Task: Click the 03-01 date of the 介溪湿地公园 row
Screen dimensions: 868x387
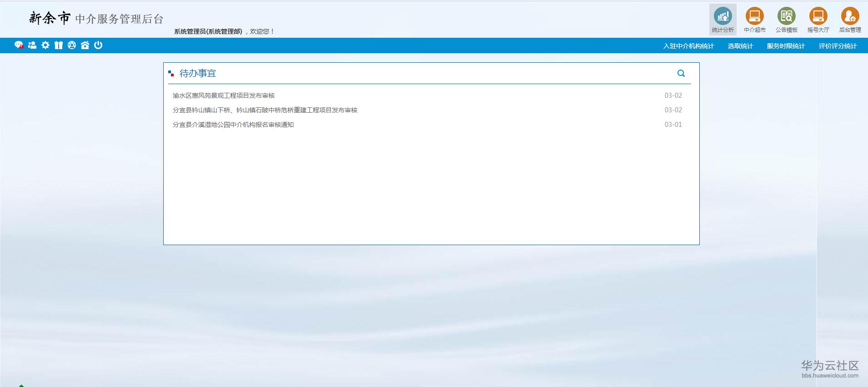Action: point(673,125)
